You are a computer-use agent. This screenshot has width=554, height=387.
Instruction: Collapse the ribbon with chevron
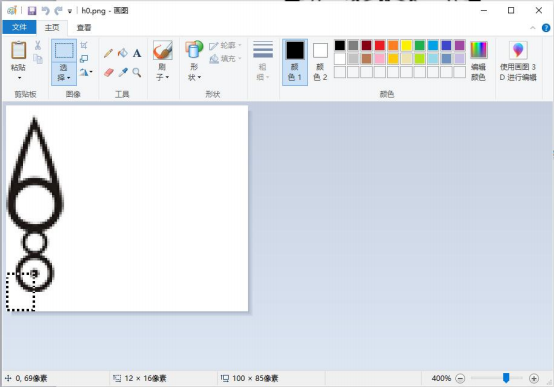coord(533,28)
